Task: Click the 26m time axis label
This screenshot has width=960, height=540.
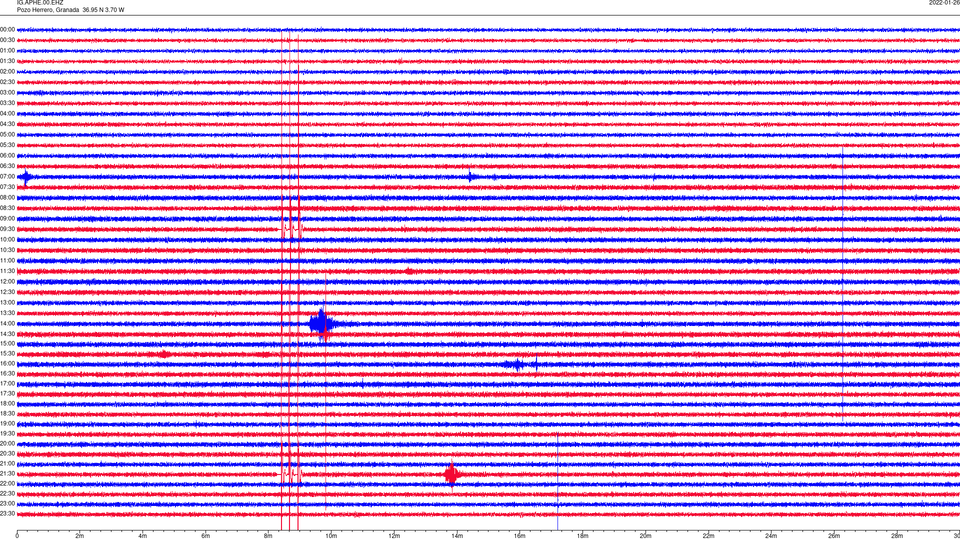Action: pyautogui.click(x=834, y=536)
